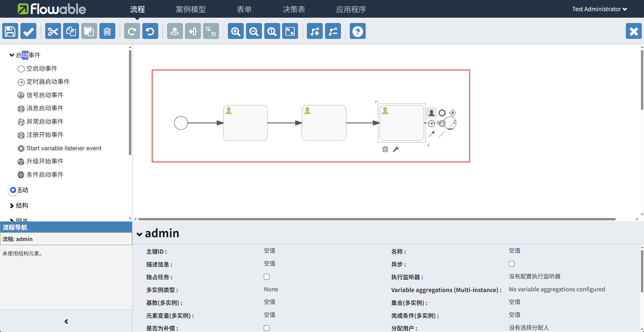The image size is (644, 332).
Task: Enable the 是否为补偿 checkbox
Action: 266,328
